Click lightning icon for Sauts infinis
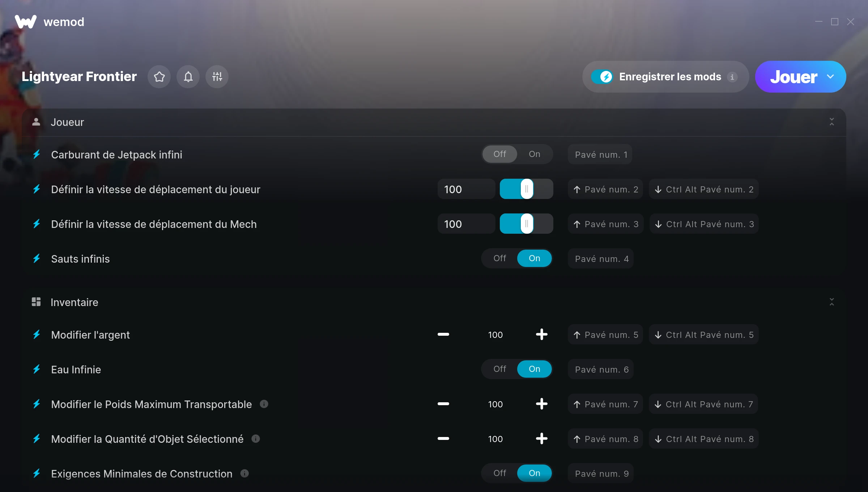The width and height of the screenshot is (868, 492). pyautogui.click(x=37, y=259)
